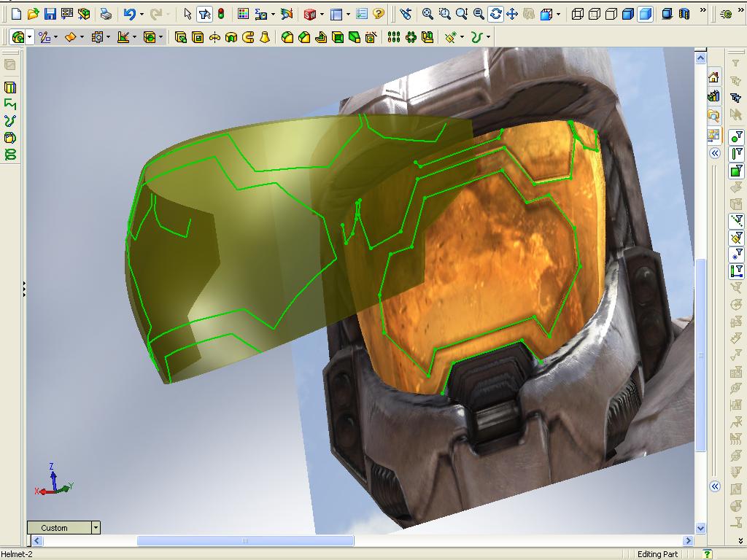This screenshot has width=747, height=560.
Task: Enable Shaded display style
Action: click(x=645, y=14)
